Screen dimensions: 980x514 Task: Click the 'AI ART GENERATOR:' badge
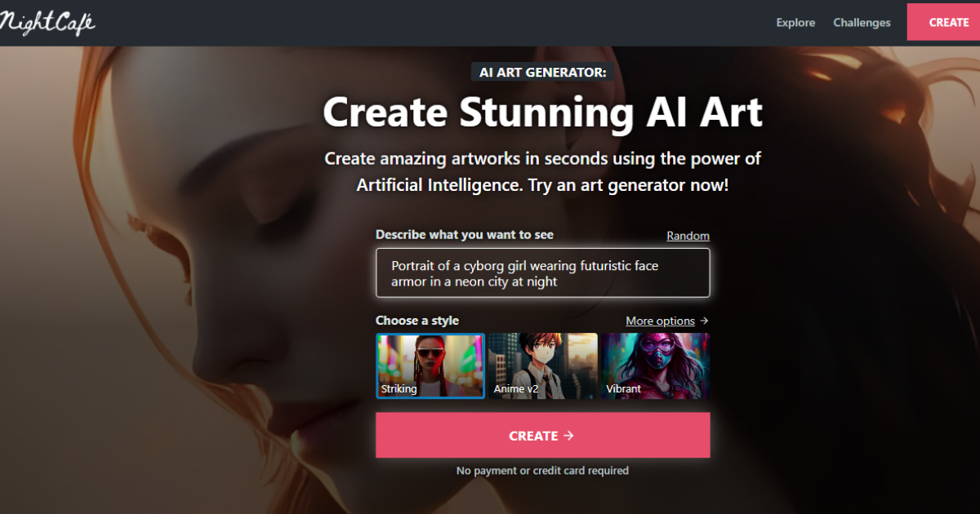pos(543,72)
